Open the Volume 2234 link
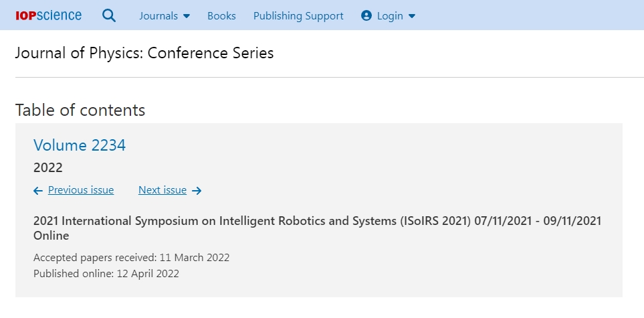The image size is (644, 318). [80, 145]
